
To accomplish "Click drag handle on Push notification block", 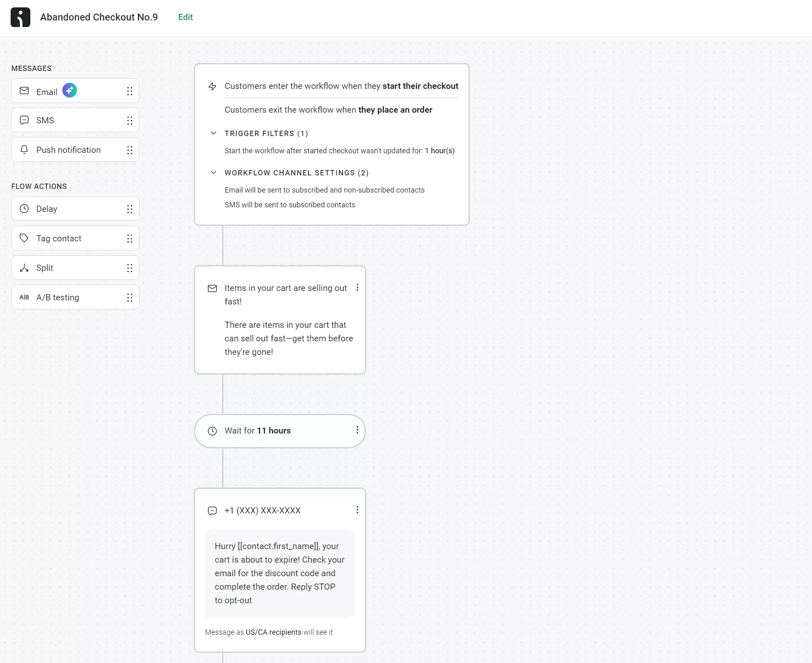I will click(130, 150).
